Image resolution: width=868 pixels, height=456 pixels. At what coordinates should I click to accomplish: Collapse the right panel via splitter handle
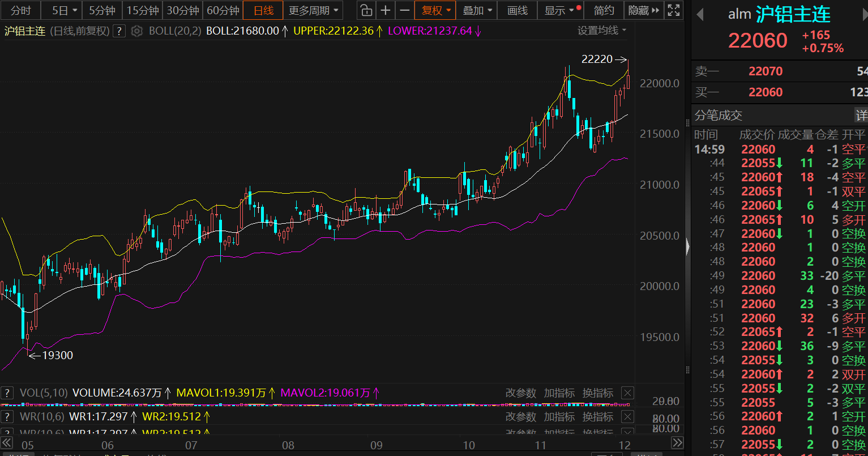coord(688,246)
